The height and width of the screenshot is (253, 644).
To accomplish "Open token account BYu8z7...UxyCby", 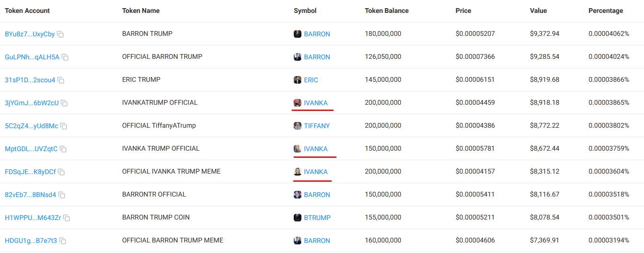I will tap(30, 34).
